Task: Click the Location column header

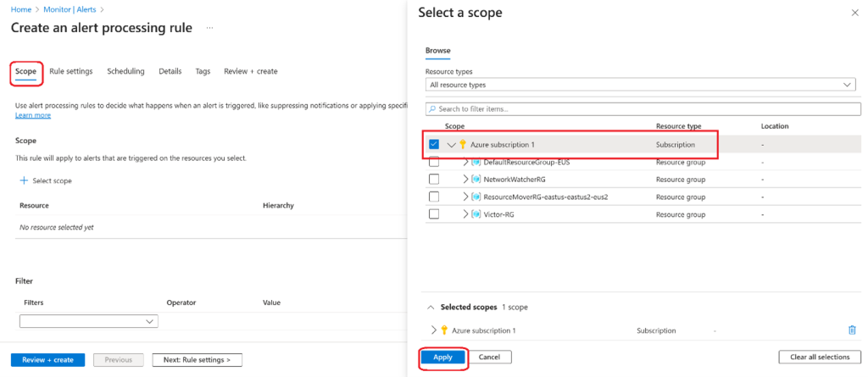Action: click(775, 126)
